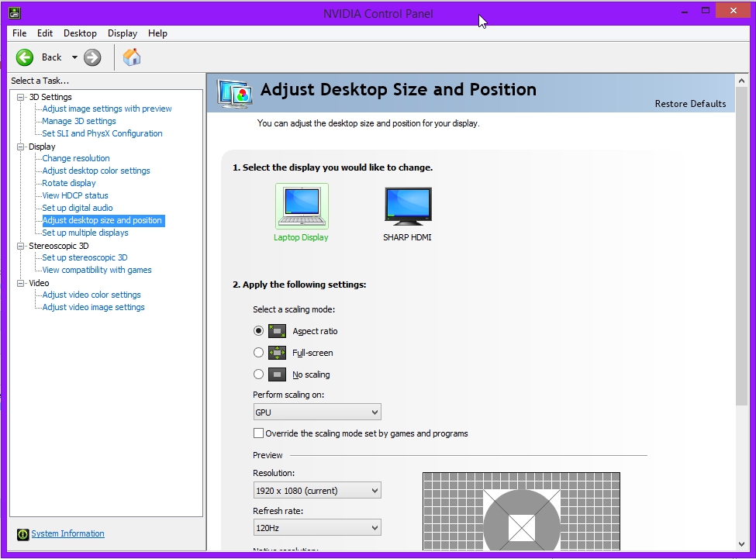756x559 pixels.
Task: Select the No scaling radio button
Action: click(258, 374)
